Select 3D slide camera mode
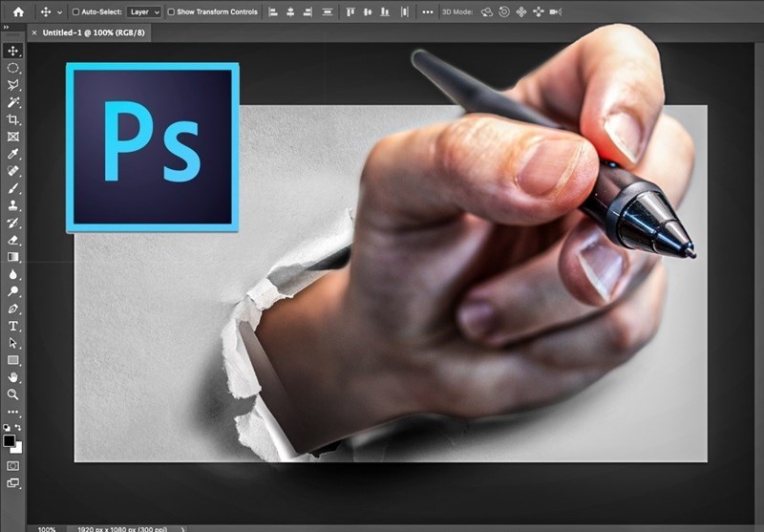Screen dimensions: 764x532 (539, 12)
